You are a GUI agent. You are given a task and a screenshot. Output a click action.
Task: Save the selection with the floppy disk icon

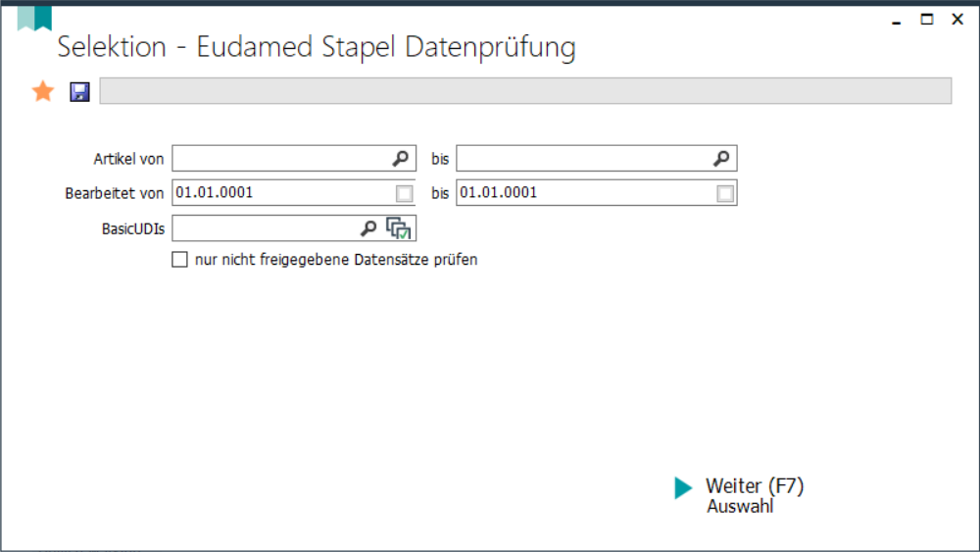(79, 92)
